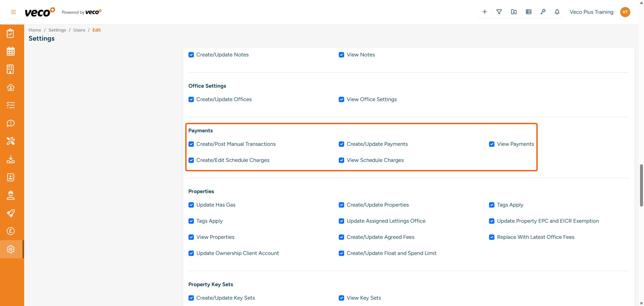The height and width of the screenshot is (306, 644).
Task: Open the maintenance tools sidebar icon
Action: 11,141
